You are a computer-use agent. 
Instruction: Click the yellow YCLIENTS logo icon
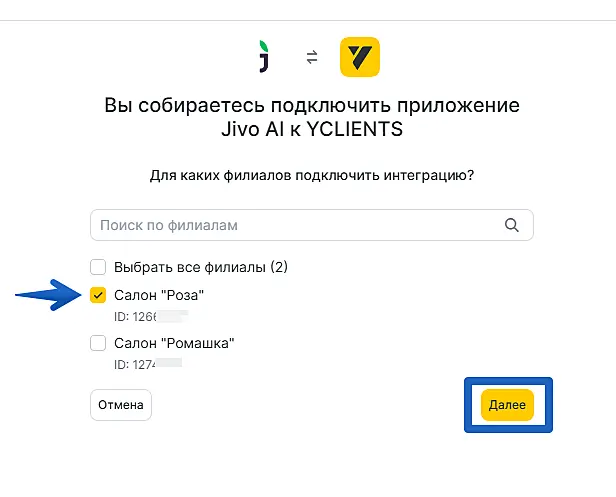point(360,58)
